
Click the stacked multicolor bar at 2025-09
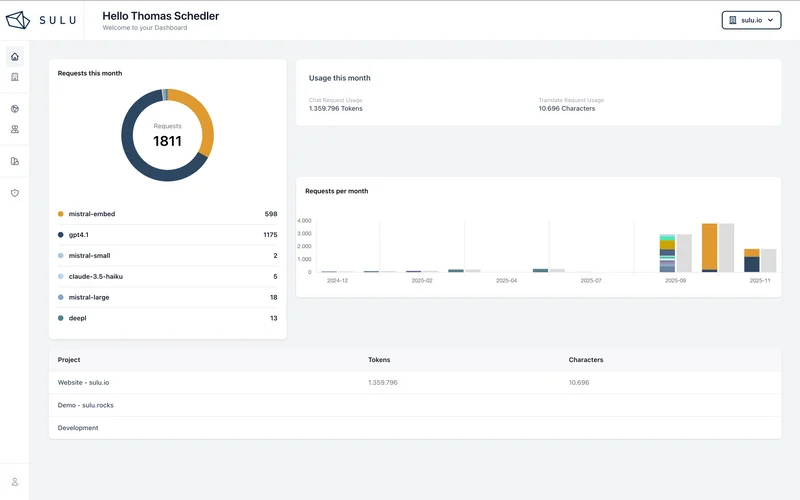pyautogui.click(x=667, y=253)
